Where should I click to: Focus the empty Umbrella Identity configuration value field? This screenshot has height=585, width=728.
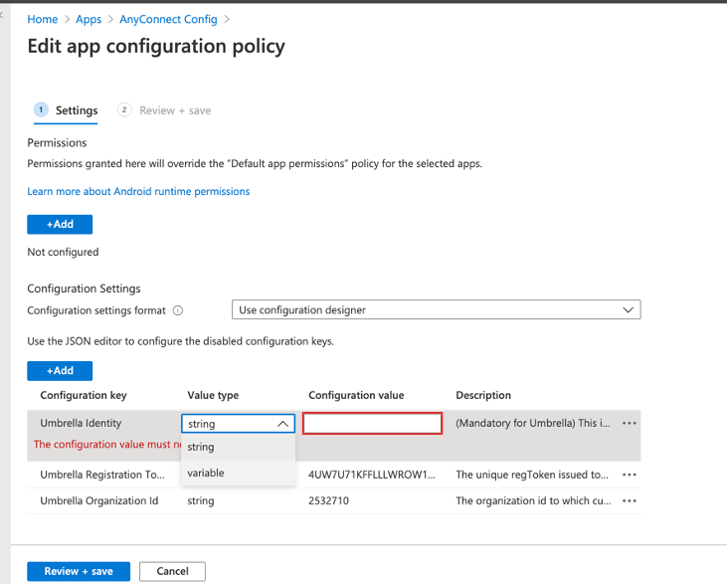coord(372,424)
